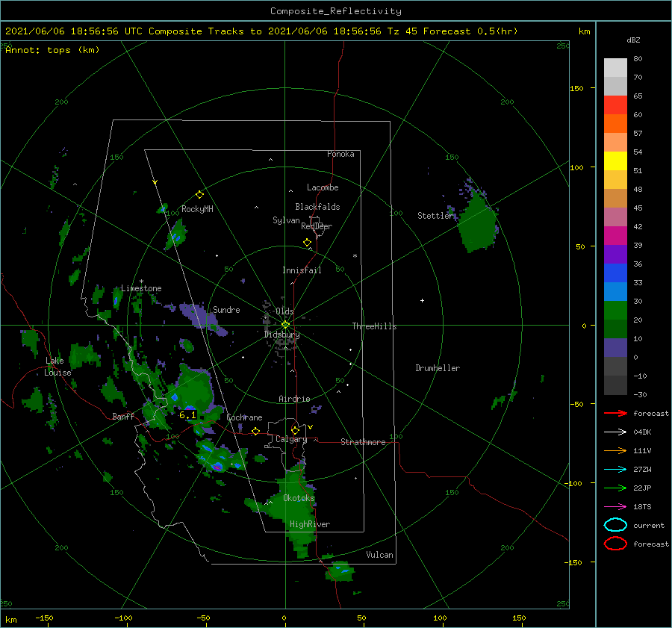Click the green 22JP arrow in legend
672x628 pixels.
[615, 488]
